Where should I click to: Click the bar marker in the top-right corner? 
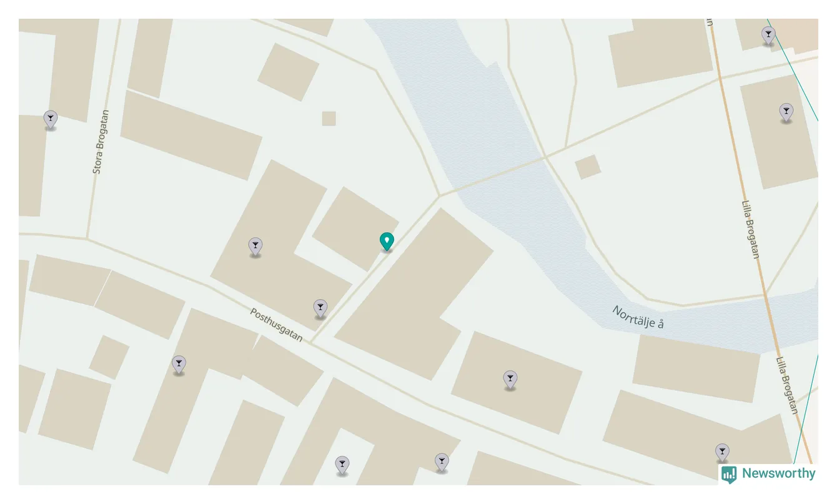tap(768, 36)
